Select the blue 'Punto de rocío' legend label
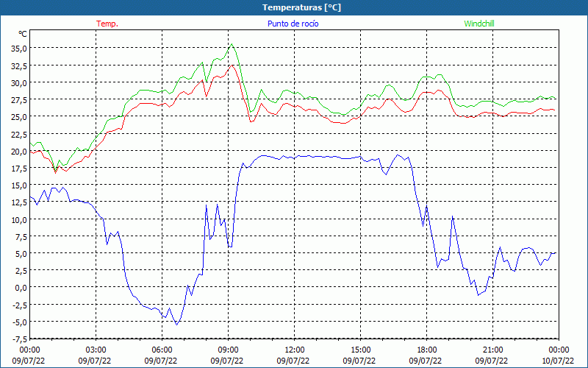The image size is (588, 368). click(x=293, y=24)
